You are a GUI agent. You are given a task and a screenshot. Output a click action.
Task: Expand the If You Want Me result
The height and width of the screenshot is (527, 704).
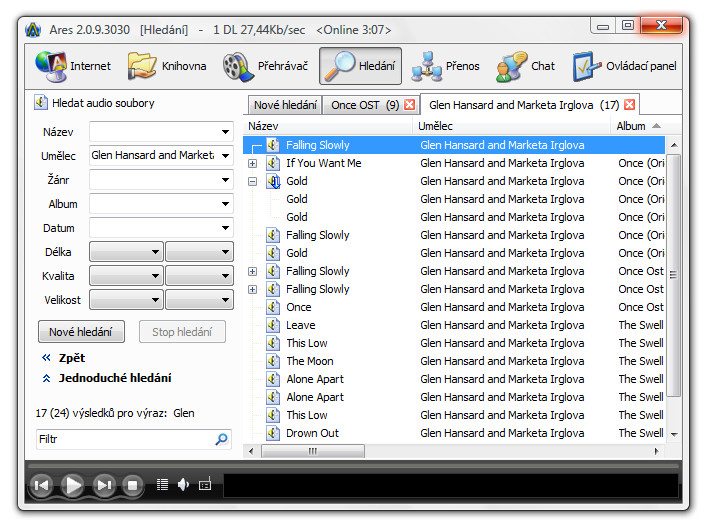253,163
